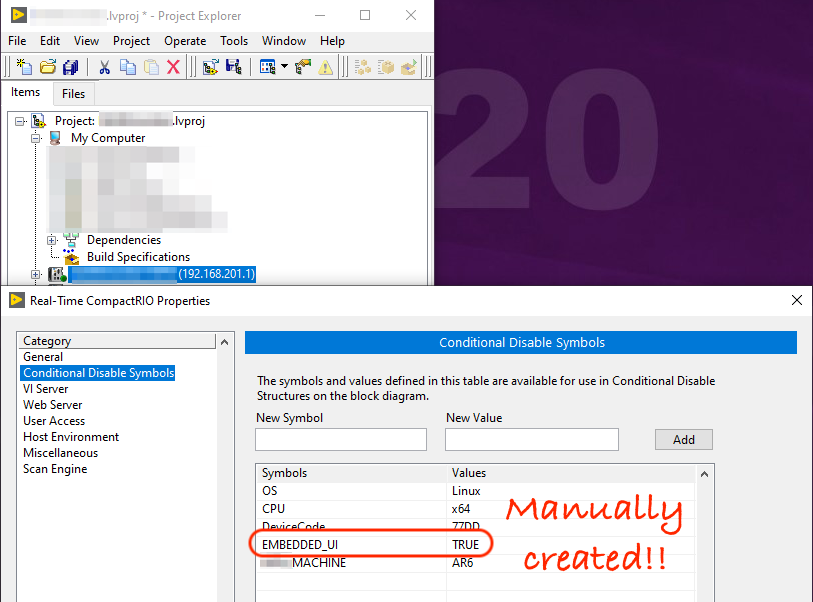Expand the 192.168.201.1 target node
Image resolution: width=813 pixels, height=602 pixels.
pyautogui.click(x=35, y=274)
